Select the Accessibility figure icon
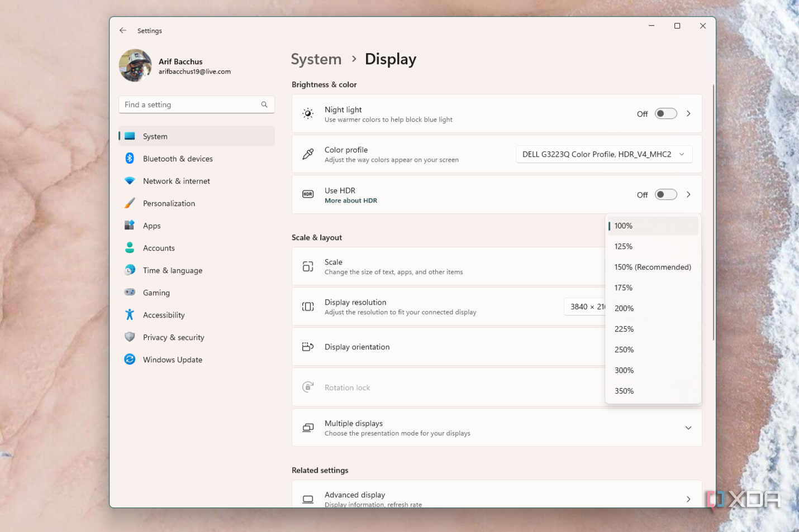799x532 pixels. pyautogui.click(x=130, y=315)
